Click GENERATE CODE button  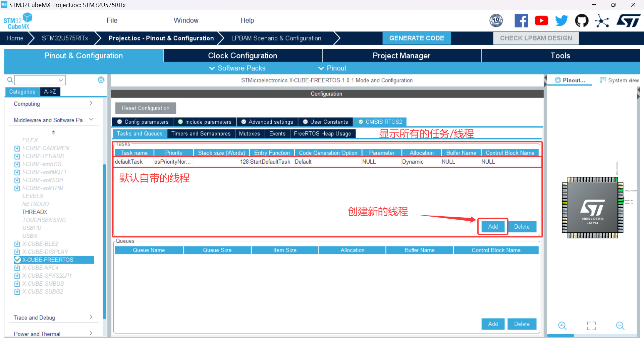[x=417, y=38]
